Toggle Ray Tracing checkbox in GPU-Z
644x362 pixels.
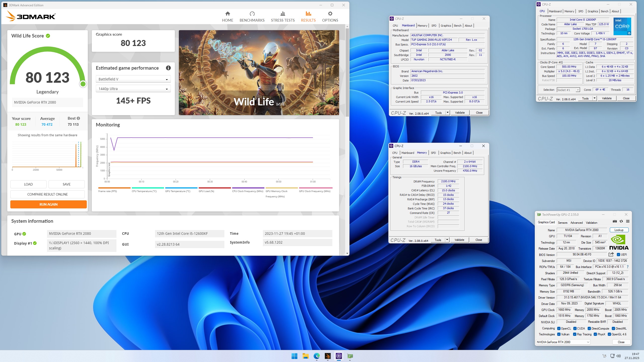coord(575,334)
